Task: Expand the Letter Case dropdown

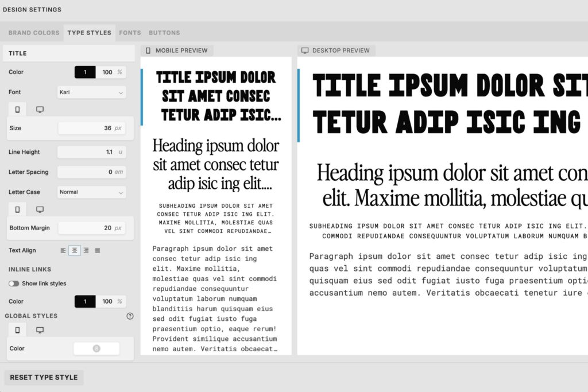Action: pos(91,192)
